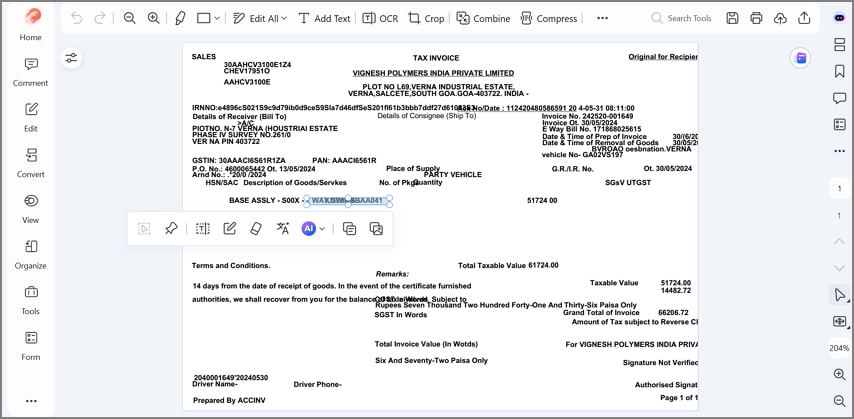This screenshot has height=419, width=854.
Task: Open the bookmarks panel
Action: [839, 71]
